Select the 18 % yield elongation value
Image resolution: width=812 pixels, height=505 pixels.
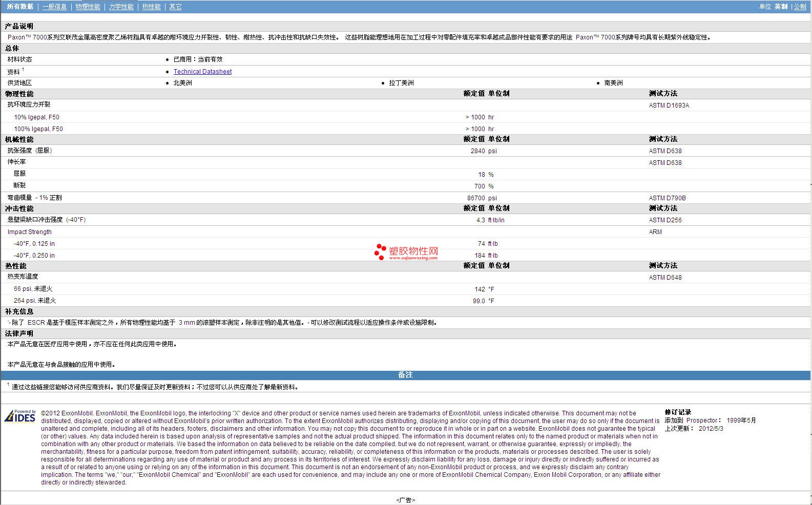486,175
